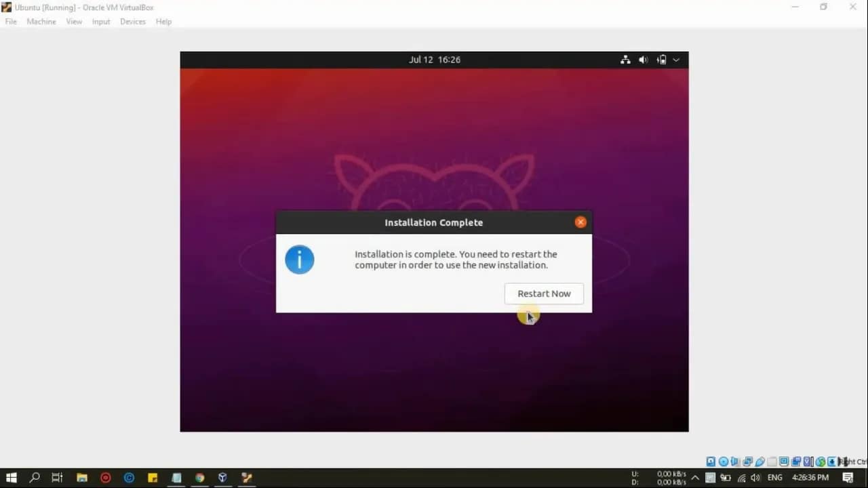Open the Machine menu
Viewport: 868px width, 488px height.
coord(41,22)
